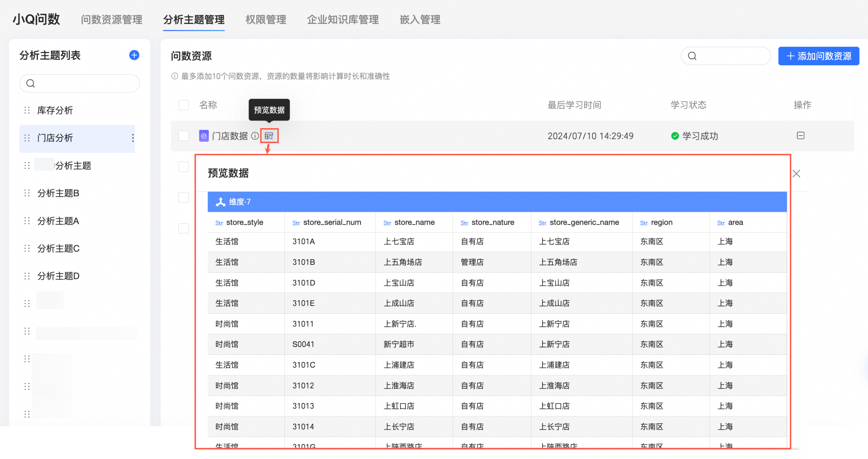Click cell 新宁超市 in preview table
The height and width of the screenshot is (459, 868).
pyautogui.click(x=399, y=344)
